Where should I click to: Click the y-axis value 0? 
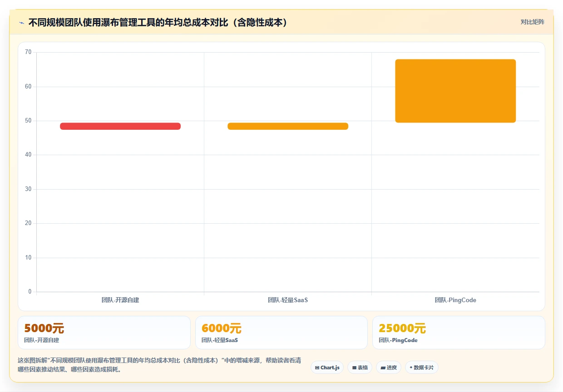30,292
